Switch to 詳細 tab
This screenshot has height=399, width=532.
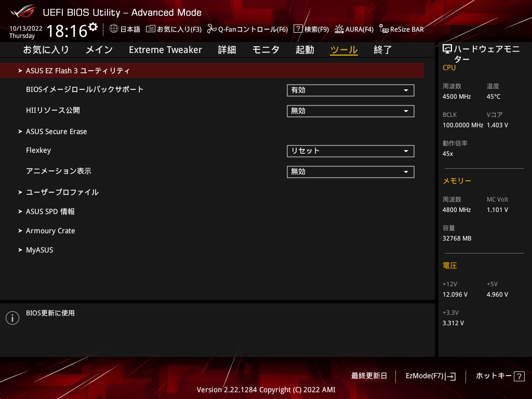pos(227,50)
